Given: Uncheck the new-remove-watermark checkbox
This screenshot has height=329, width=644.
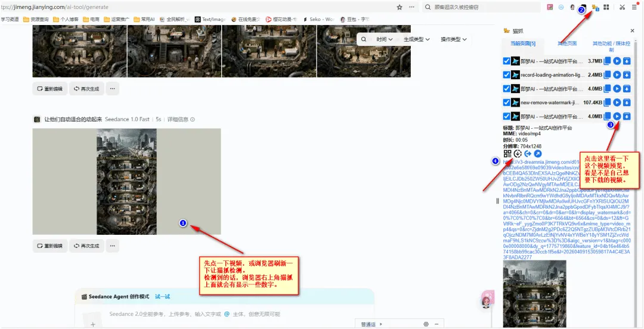Looking at the screenshot, I should (506, 103).
